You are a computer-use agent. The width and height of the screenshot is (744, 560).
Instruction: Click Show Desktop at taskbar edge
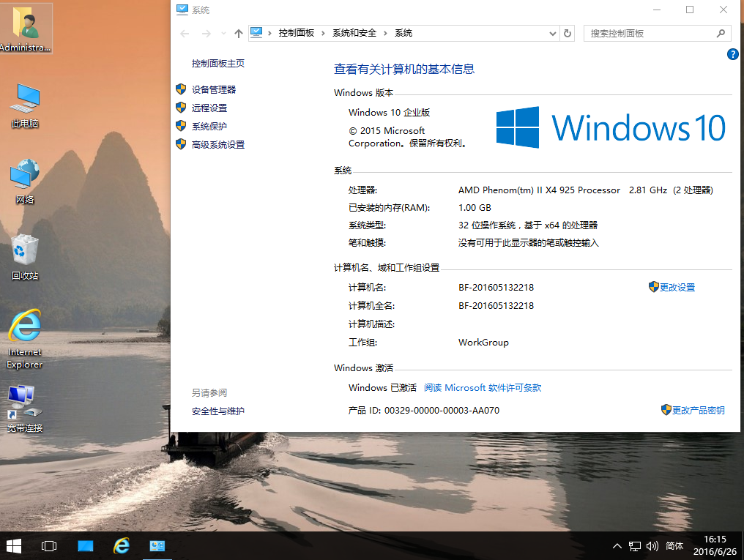(x=742, y=546)
